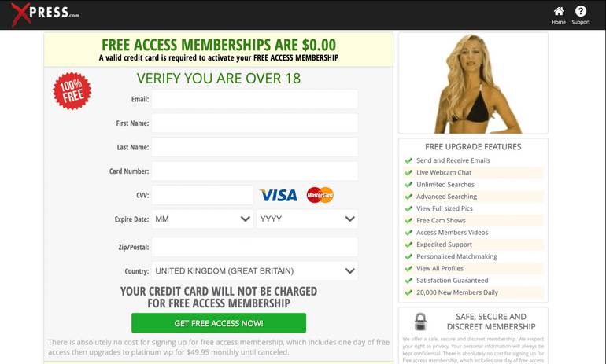Click the Xpress.com logo
606x364 pixels.
45,14
